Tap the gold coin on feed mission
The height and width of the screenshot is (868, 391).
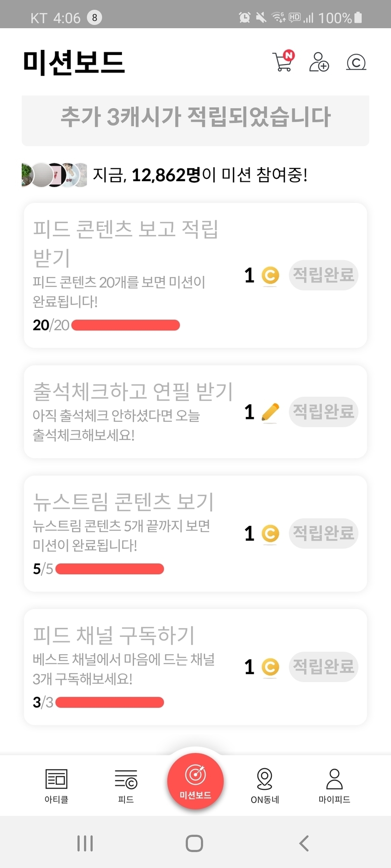tap(270, 275)
